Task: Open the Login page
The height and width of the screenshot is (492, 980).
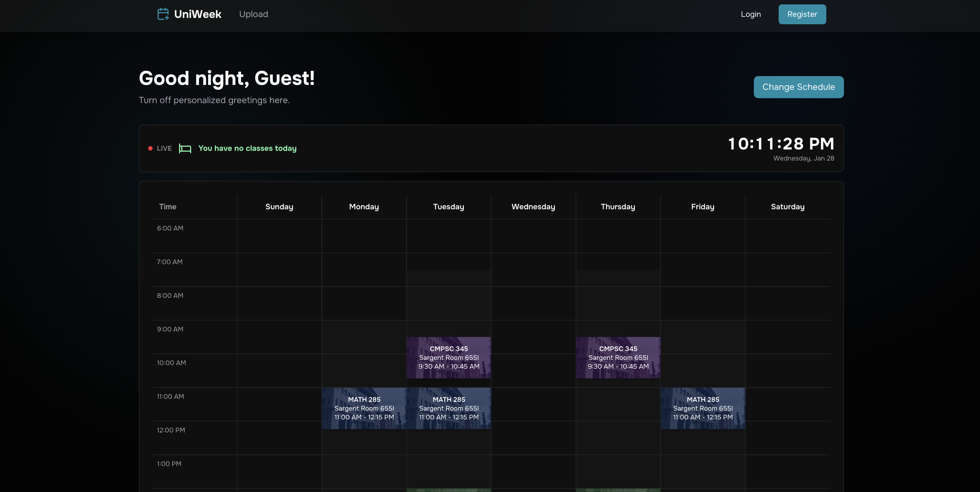Action: (751, 14)
